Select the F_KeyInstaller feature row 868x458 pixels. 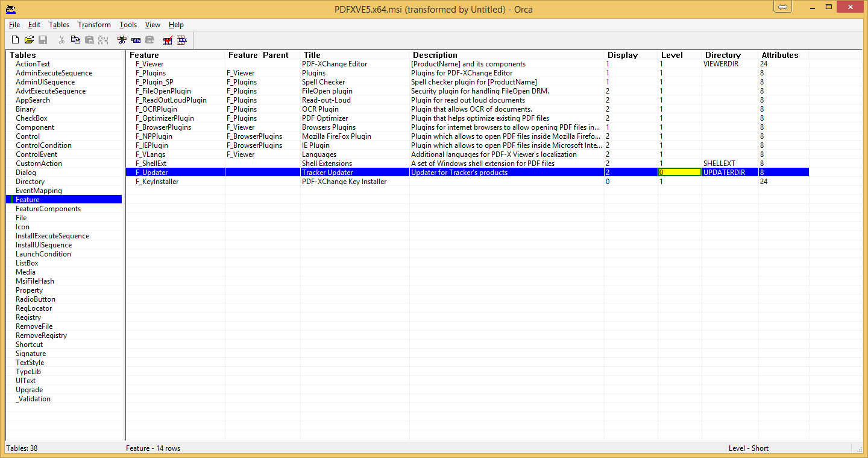tap(157, 182)
